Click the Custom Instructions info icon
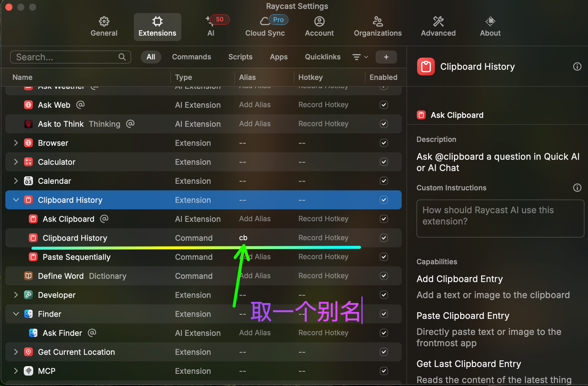 pyautogui.click(x=577, y=188)
